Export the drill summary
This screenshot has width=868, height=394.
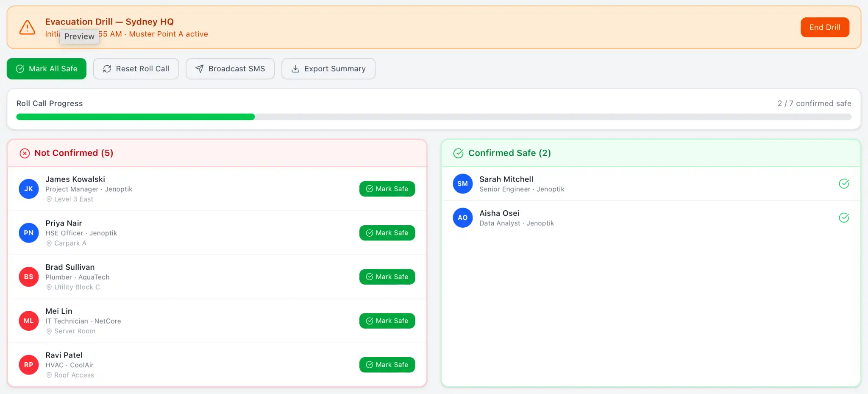coord(328,69)
